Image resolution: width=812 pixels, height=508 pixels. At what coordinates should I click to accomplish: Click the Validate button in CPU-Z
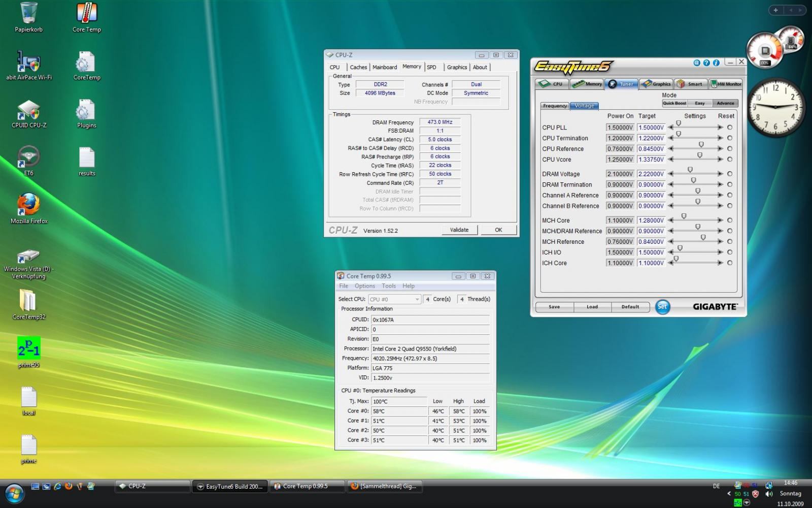coord(459,230)
